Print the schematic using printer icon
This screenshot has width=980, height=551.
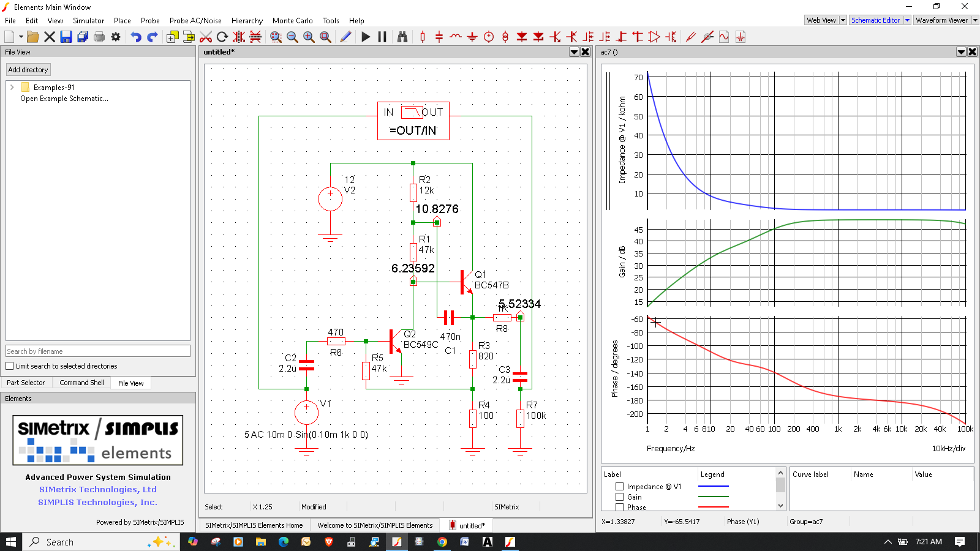99,37
